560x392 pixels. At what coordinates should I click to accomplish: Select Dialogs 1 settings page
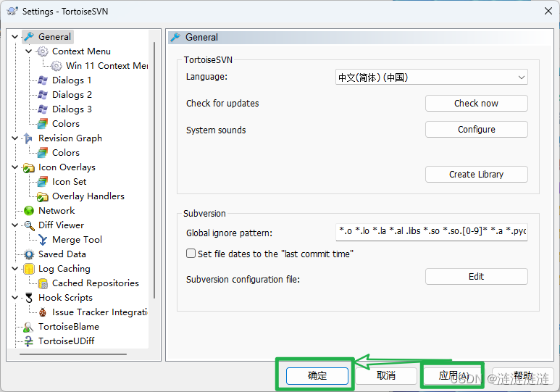pyautogui.click(x=72, y=80)
